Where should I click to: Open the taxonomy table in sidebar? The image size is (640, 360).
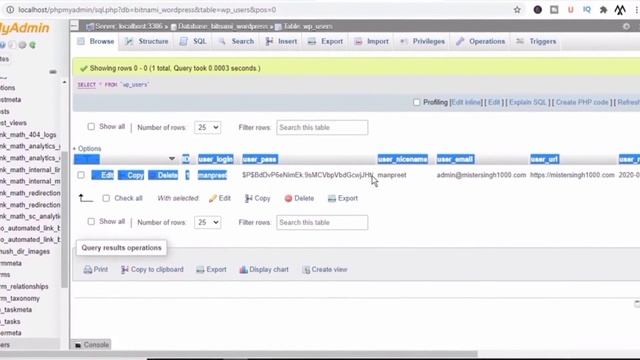click(x=20, y=298)
